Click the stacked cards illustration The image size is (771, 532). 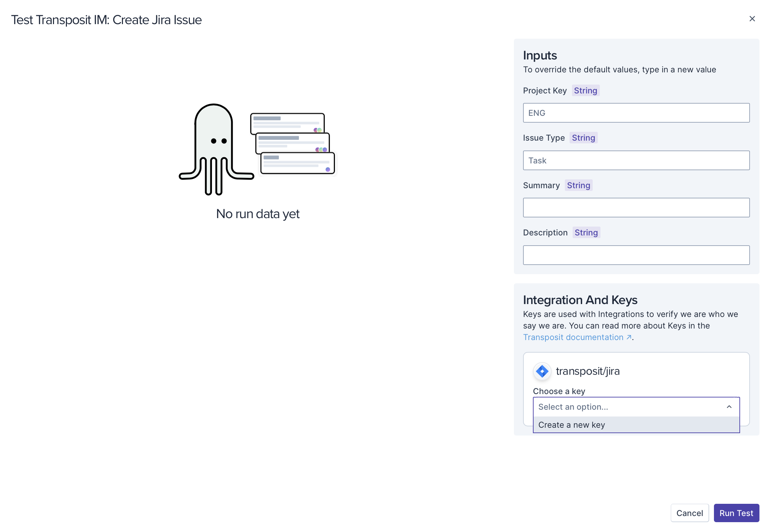[x=292, y=143]
